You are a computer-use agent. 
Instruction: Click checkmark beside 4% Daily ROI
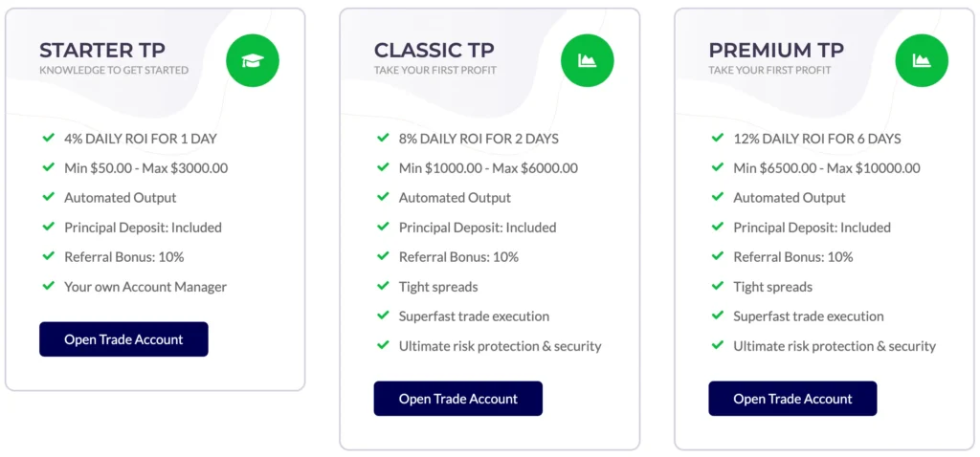click(x=49, y=139)
